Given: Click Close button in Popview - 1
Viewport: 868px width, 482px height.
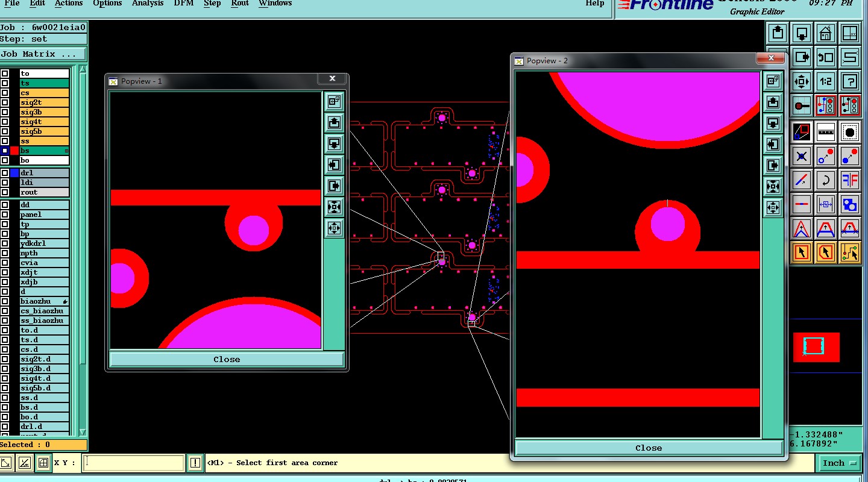Looking at the screenshot, I should (227, 359).
